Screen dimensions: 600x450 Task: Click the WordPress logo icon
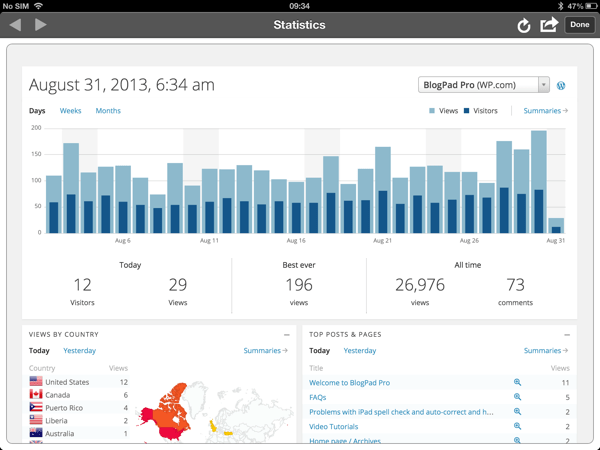pyautogui.click(x=562, y=86)
